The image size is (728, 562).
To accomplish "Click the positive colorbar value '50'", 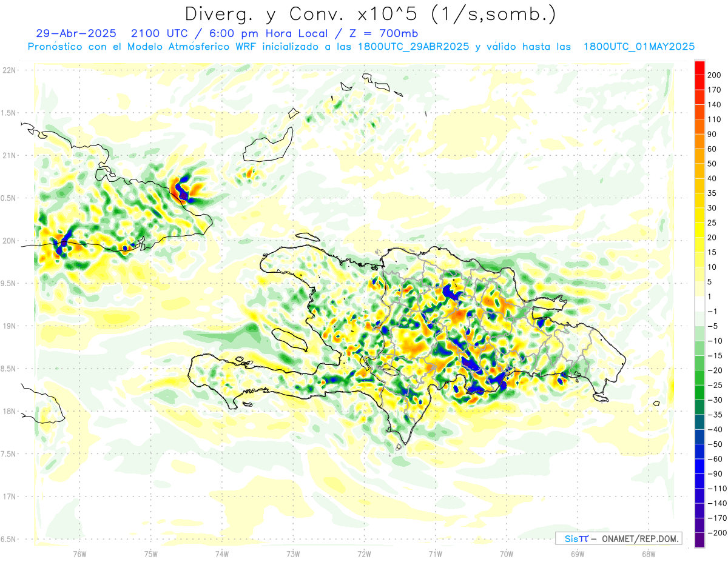I will pyautogui.click(x=713, y=164).
